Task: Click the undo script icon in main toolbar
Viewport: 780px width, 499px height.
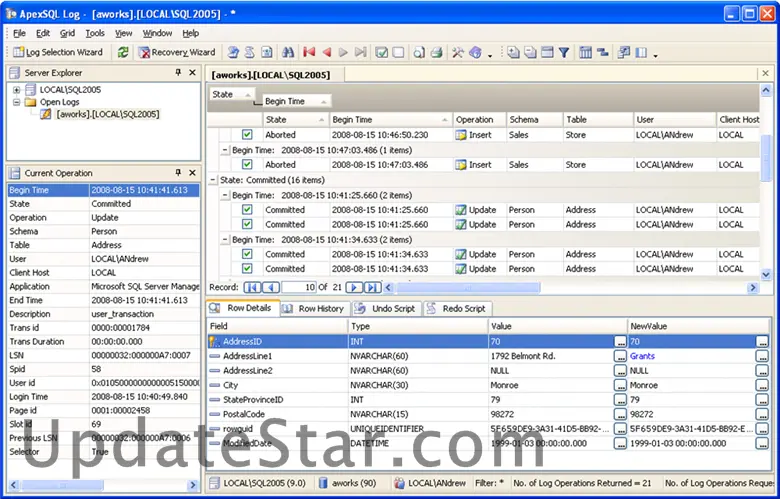Action: pos(233,52)
